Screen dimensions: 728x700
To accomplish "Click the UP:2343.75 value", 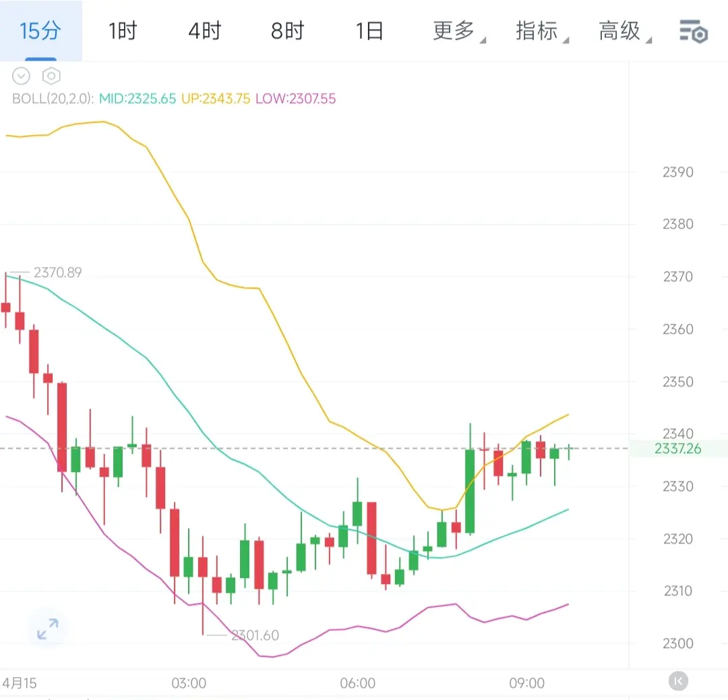I will point(216,98).
